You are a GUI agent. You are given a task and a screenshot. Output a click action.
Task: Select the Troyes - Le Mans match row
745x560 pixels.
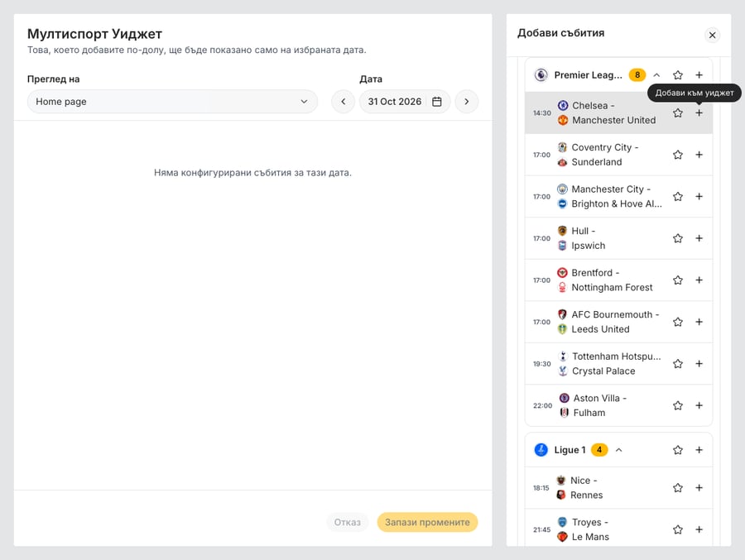click(618, 529)
